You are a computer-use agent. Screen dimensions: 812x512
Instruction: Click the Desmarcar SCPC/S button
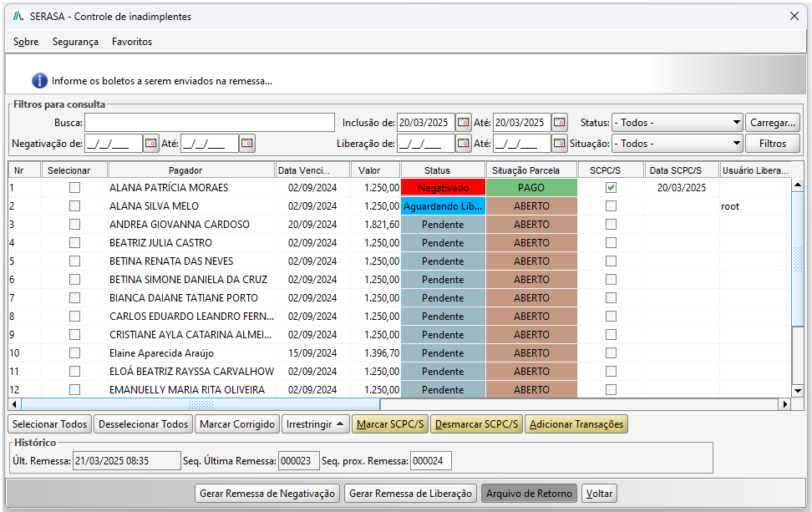pos(476,424)
